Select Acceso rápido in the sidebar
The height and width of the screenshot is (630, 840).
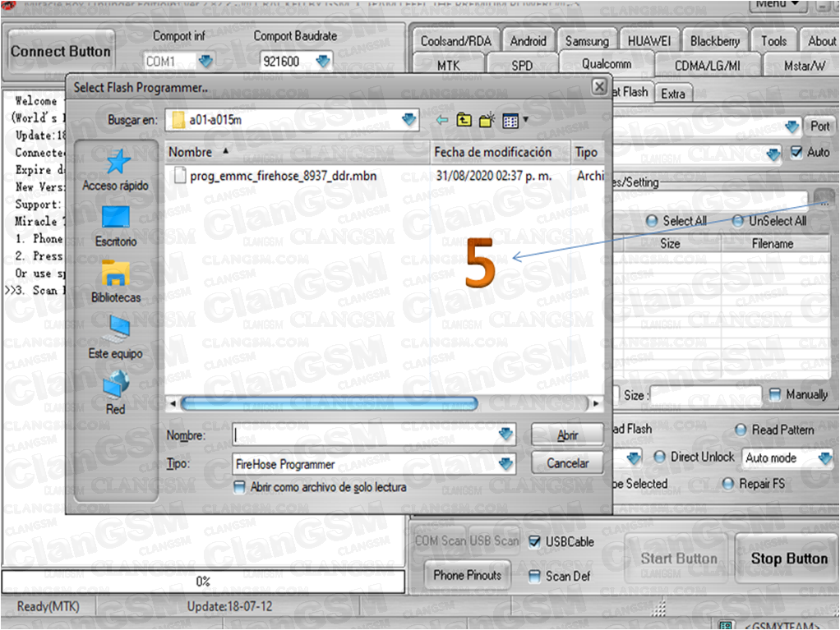(114, 172)
